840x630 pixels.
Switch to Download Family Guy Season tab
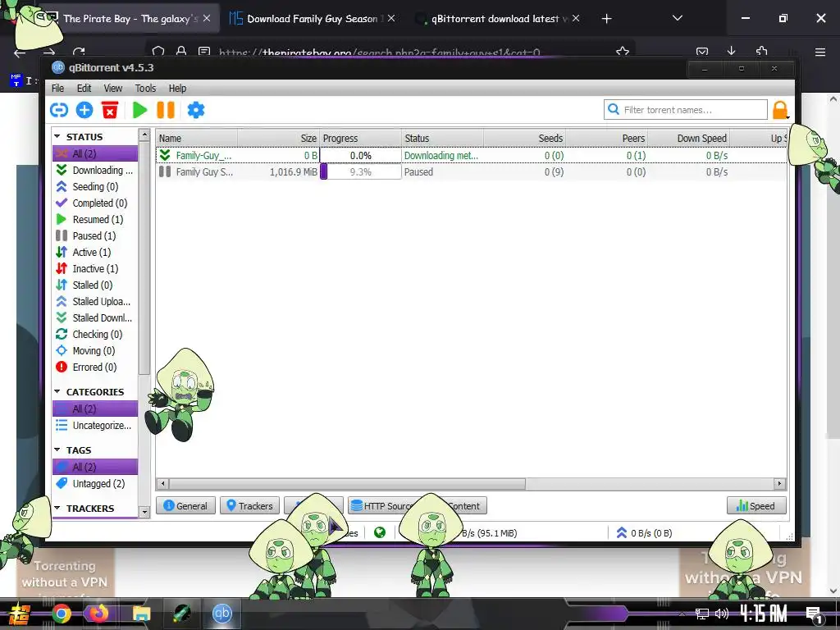(313, 19)
